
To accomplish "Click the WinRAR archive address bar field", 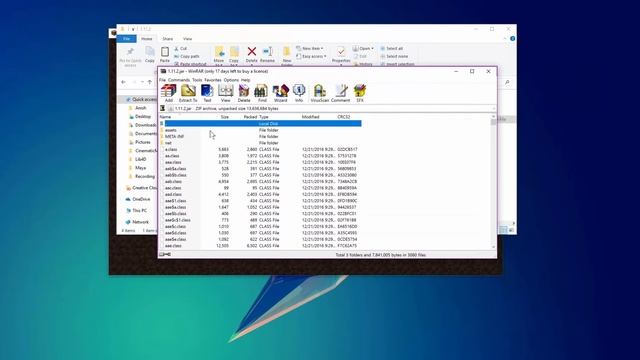I will [x=331, y=109].
